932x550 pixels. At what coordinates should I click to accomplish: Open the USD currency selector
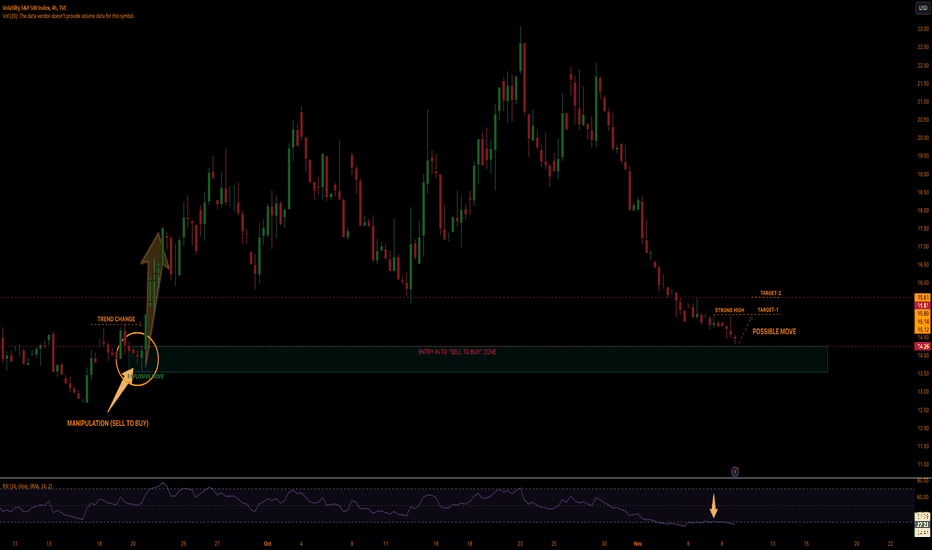click(x=922, y=8)
